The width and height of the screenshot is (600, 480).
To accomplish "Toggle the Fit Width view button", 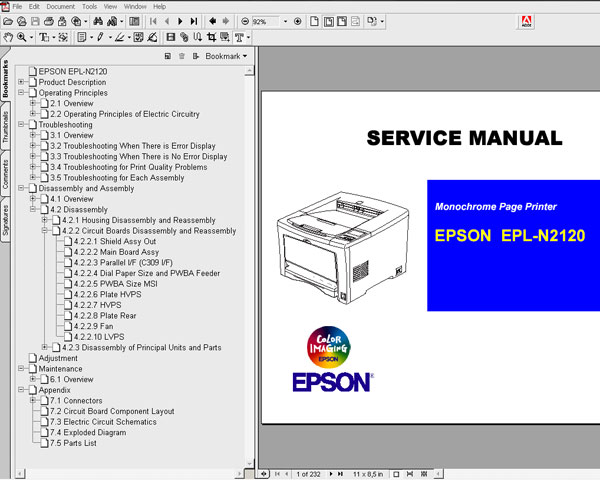I will pos(342,21).
